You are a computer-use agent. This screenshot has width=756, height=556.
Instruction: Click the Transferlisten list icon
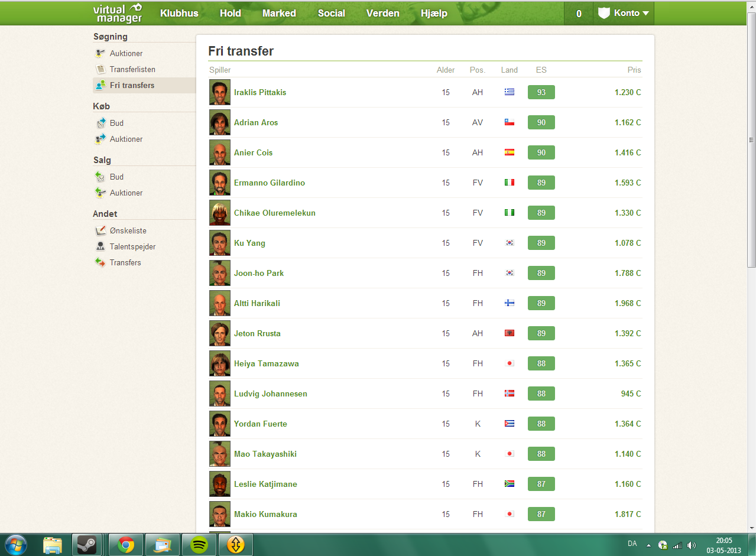pos(100,69)
